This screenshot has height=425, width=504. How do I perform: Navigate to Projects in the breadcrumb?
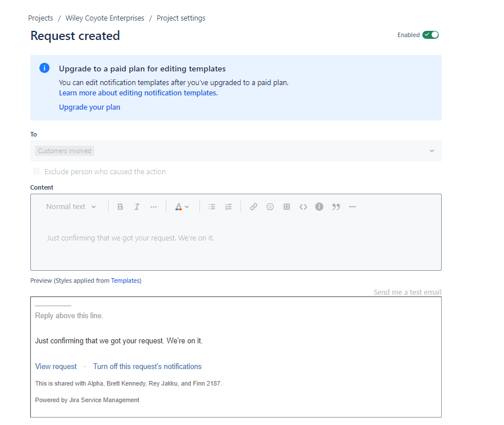(40, 18)
